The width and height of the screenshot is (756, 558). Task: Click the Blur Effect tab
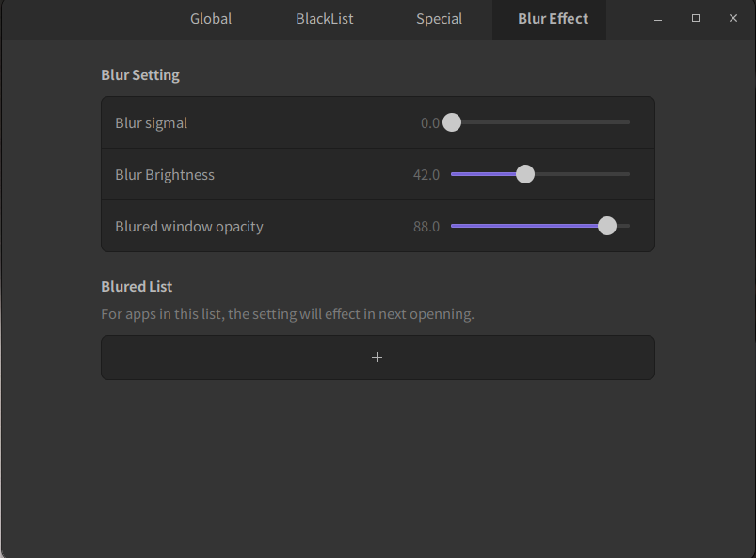point(553,19)
